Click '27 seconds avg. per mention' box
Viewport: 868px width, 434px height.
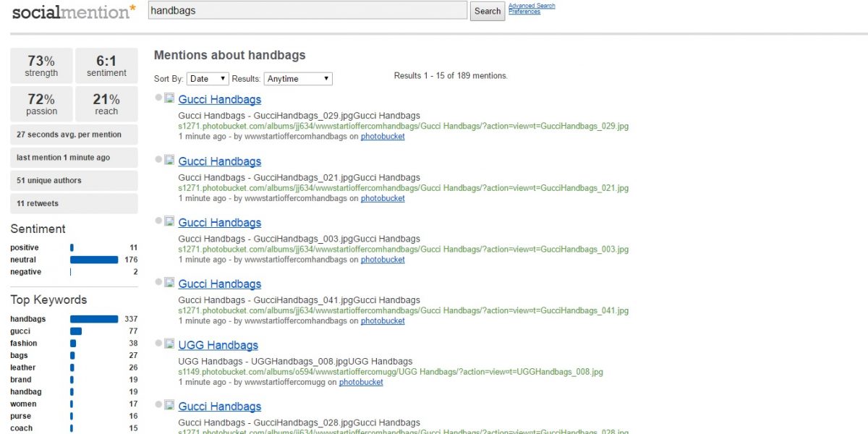74,135
